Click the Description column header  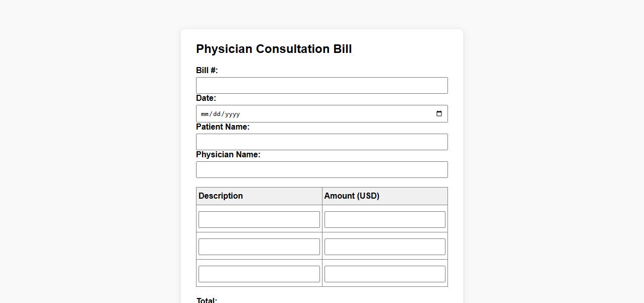[221, 196]
